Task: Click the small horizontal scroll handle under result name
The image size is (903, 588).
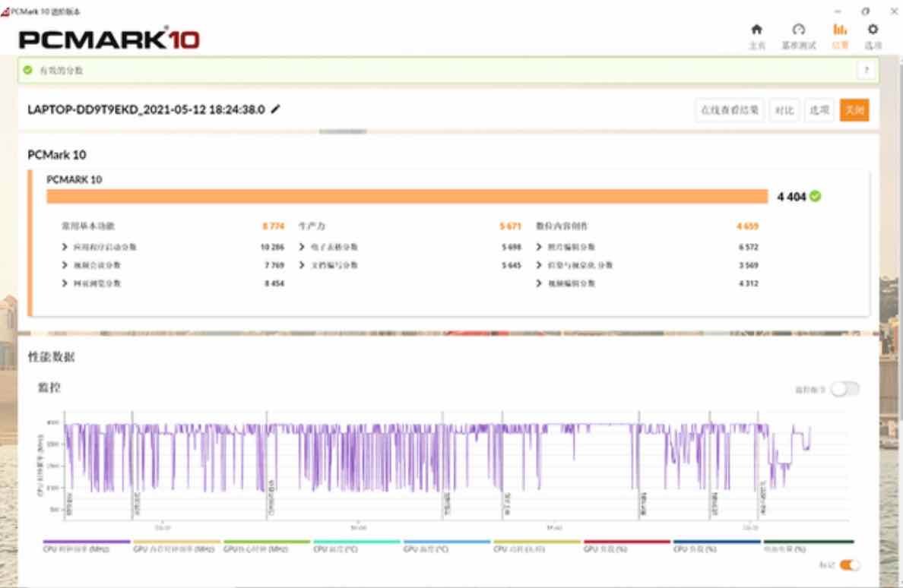Action: tap(343, 131)
